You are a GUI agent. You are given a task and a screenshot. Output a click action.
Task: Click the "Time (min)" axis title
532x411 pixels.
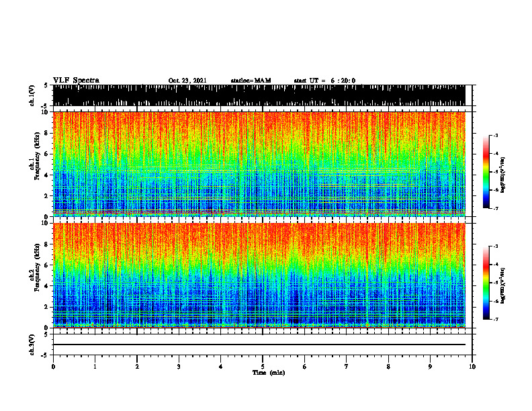tap(269, 373)
